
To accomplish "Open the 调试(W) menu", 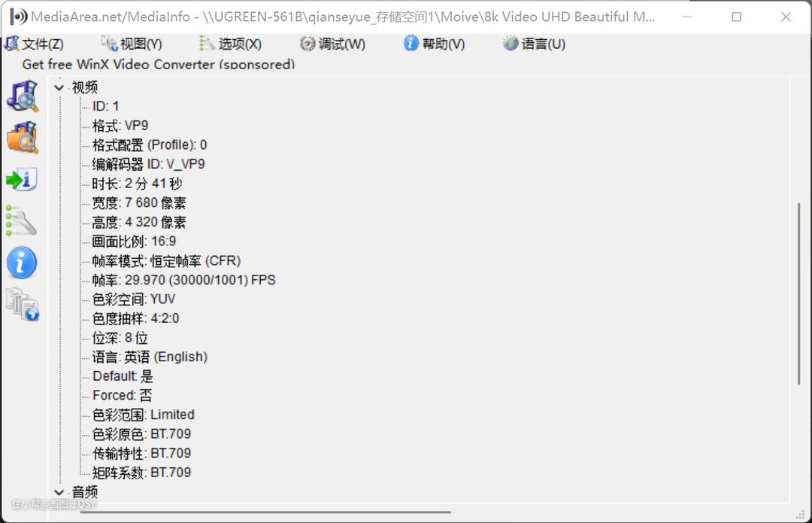I will tap(333, 44).
